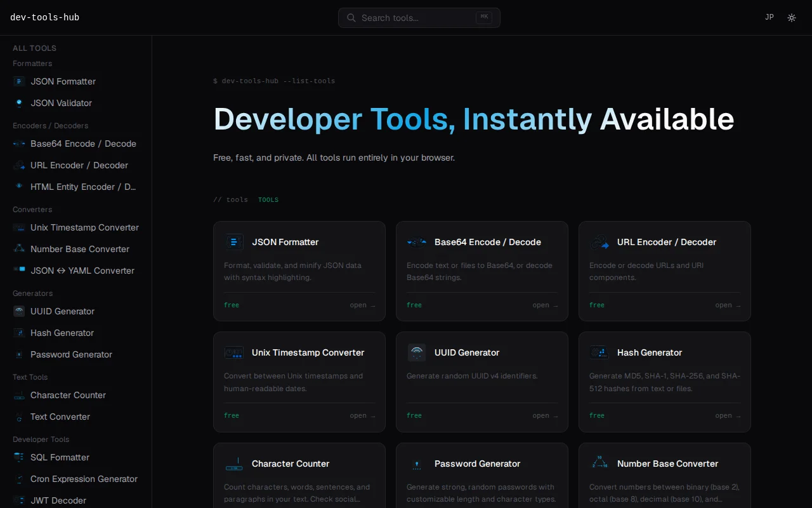Click the ⌘K shortcut badge

[x=484, y=17]
